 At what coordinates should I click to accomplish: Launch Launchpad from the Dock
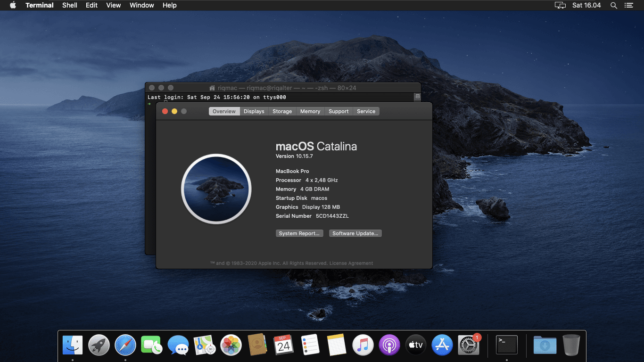[99, 346]
